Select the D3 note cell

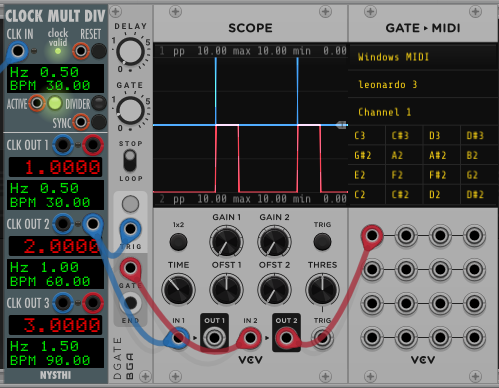[x=441, y=135]
